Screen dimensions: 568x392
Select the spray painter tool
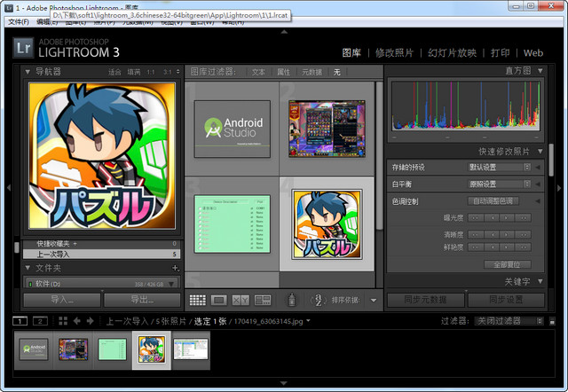[x=292, y=300]
